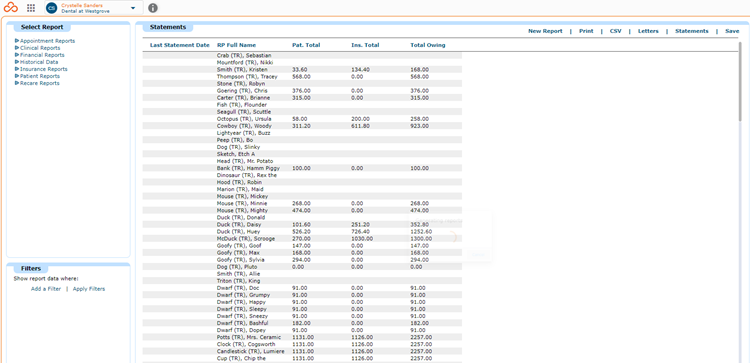
Task: Click the Add a Filter link
Action: pyautogui.click(x=46, y=289)
